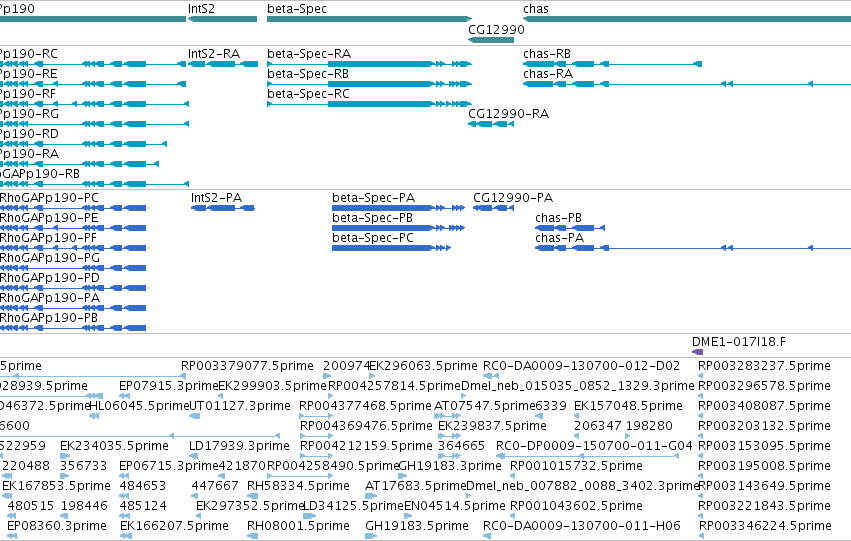Click the EK234035.5prime feature

(64, 456)
